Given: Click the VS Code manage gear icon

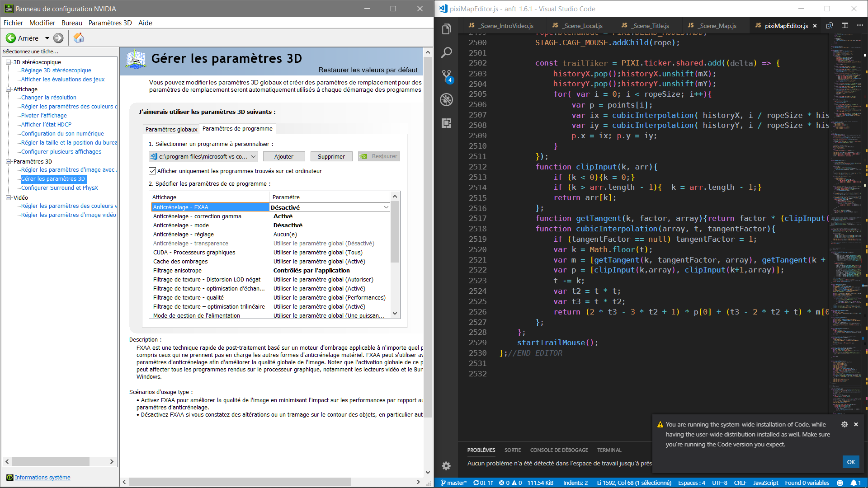Looking at the screenshot, I should 446,466.
